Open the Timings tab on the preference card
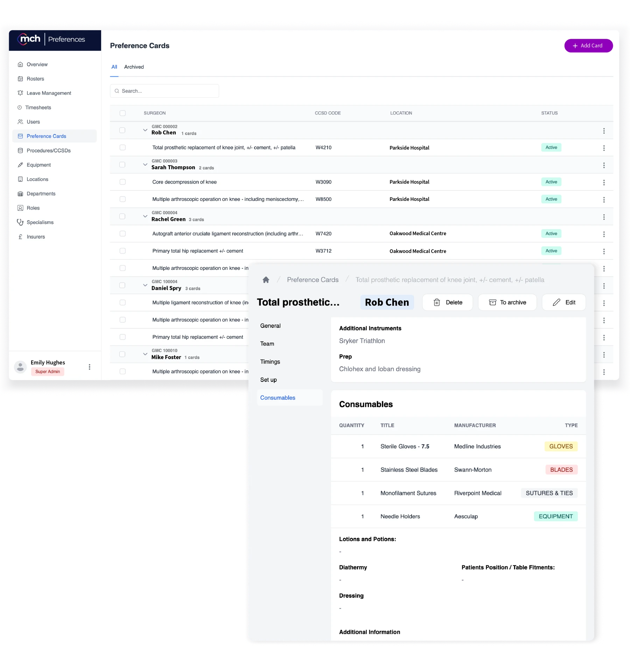This screenshot has height=672, width=630. pos(270,362)
